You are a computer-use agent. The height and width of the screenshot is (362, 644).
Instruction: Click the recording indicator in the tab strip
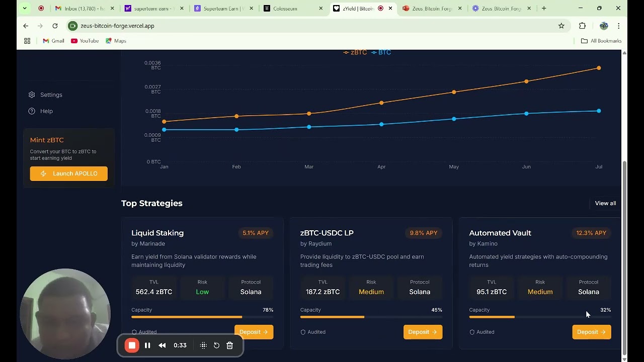coord(41,8)
